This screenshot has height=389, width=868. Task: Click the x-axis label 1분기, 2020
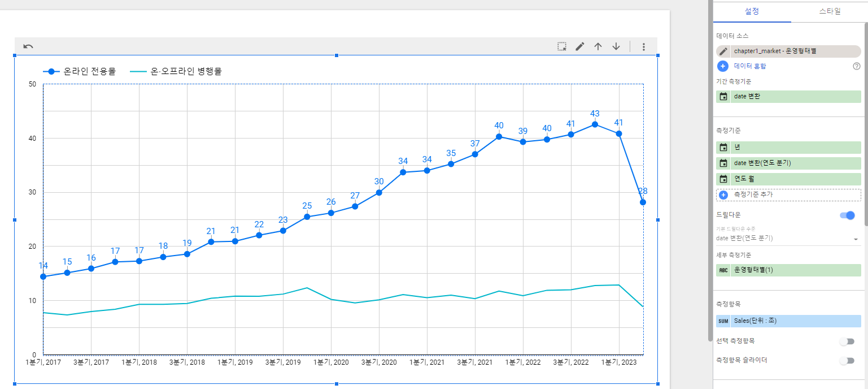[331, 362]
